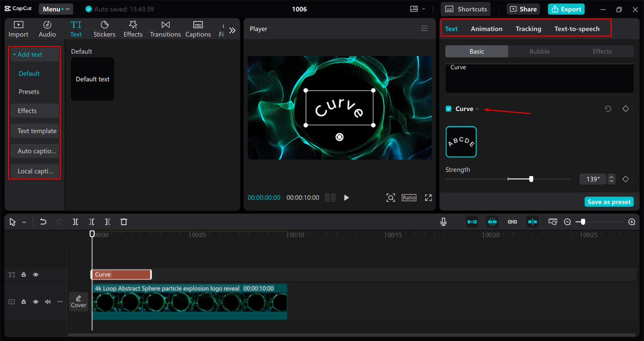
Task: Open layout options dropdown in title bar
Action: click(x=418, y=9)
